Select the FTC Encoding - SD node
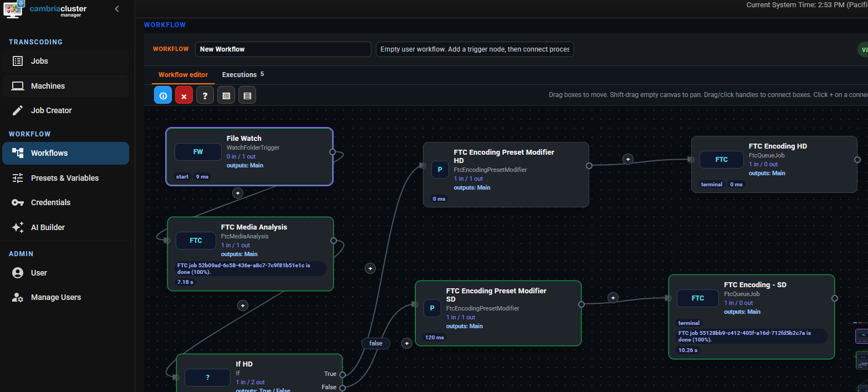868x392 pixels. click(x=751, y=317)
